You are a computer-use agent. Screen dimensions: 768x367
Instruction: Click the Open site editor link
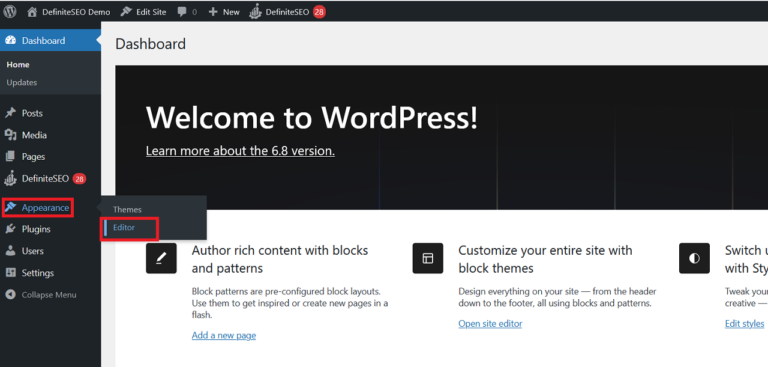pyautogui.click(x=490, y=323)
